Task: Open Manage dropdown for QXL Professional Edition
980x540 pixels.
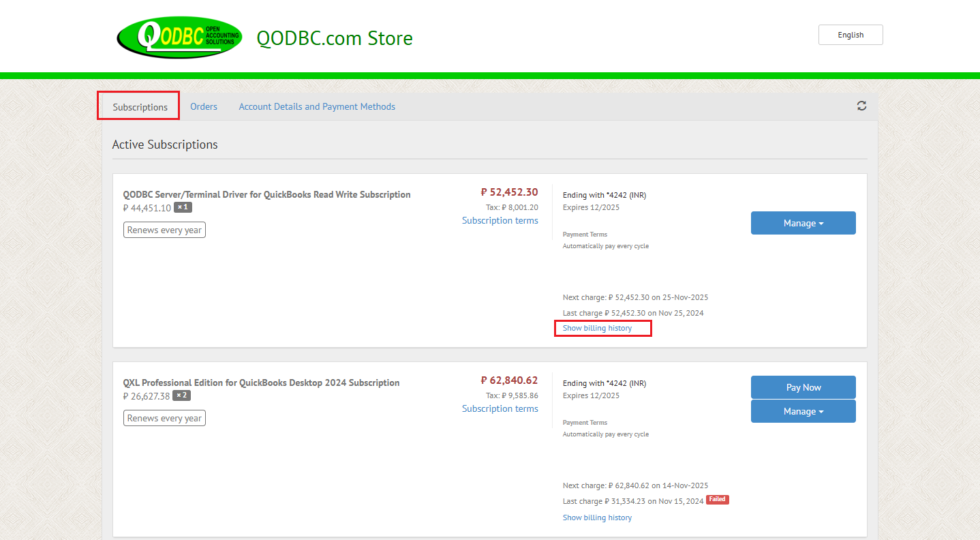Action: [x=803, y=411]
